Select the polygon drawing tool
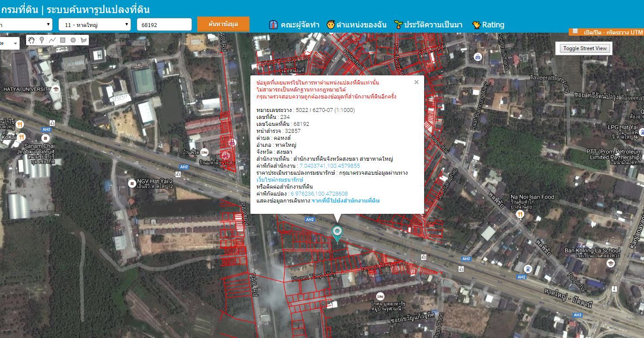This screenshot has height=338, width=644. click(x=84, y=40)
